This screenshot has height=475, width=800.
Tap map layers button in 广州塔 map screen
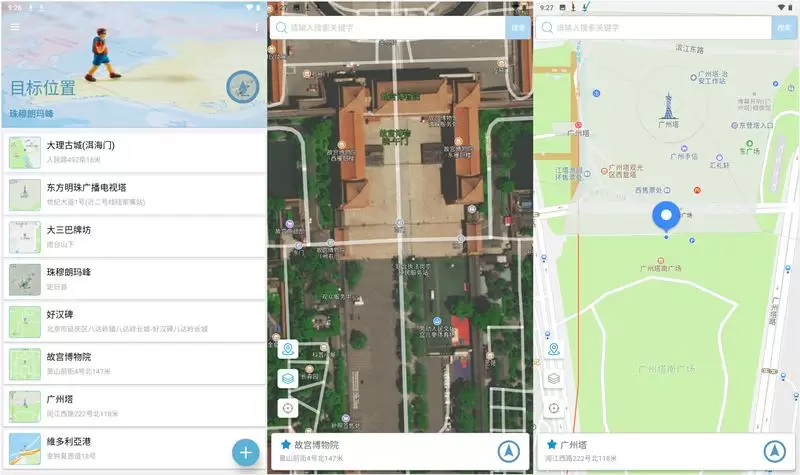point(554,379)
